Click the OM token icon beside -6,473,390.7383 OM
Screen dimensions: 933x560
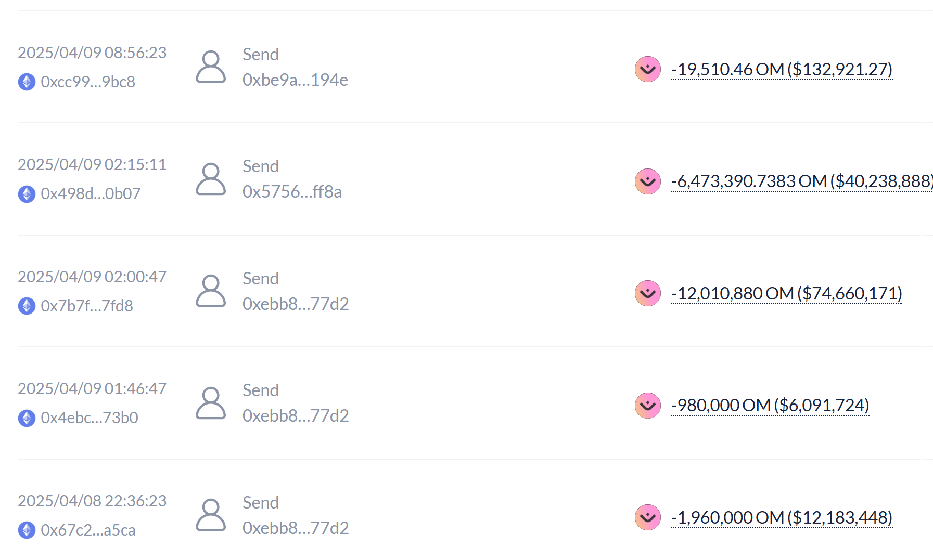(647, 181)
